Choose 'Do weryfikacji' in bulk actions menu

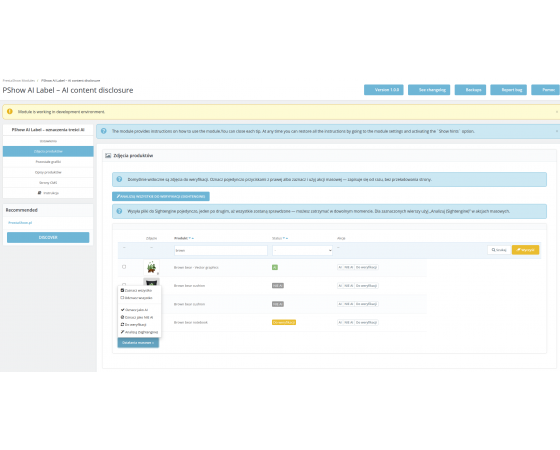point(139,325)
